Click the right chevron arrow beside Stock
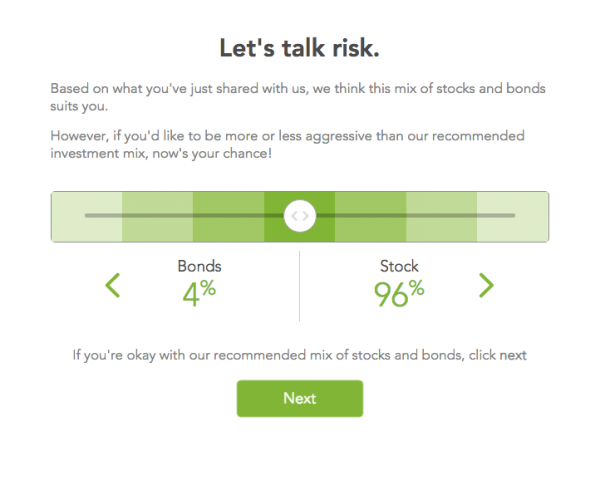600x480 pixels. (x=486, y=285)
